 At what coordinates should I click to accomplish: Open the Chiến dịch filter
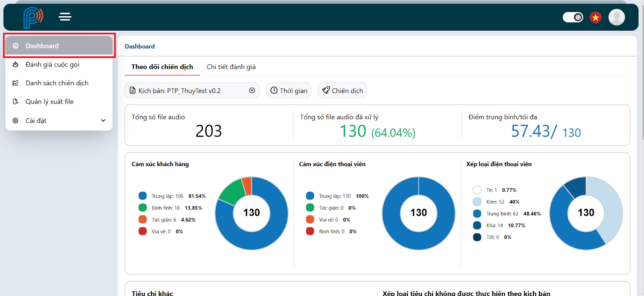(342, 90)
